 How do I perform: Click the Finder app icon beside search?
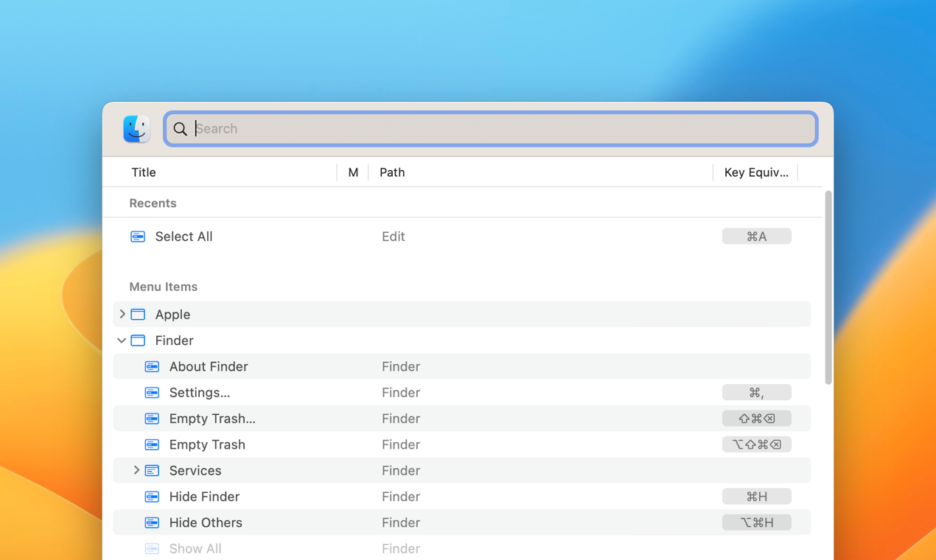(x=136, y=129)
